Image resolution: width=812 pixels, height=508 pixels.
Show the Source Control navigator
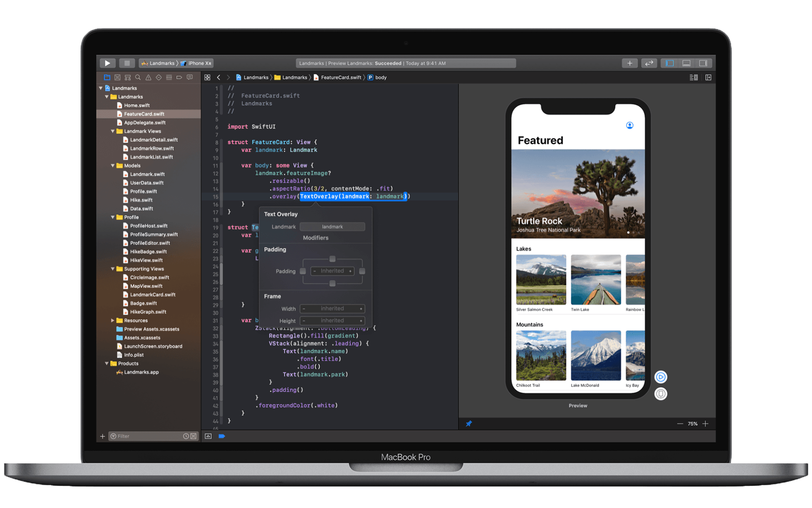coord(118,77)
